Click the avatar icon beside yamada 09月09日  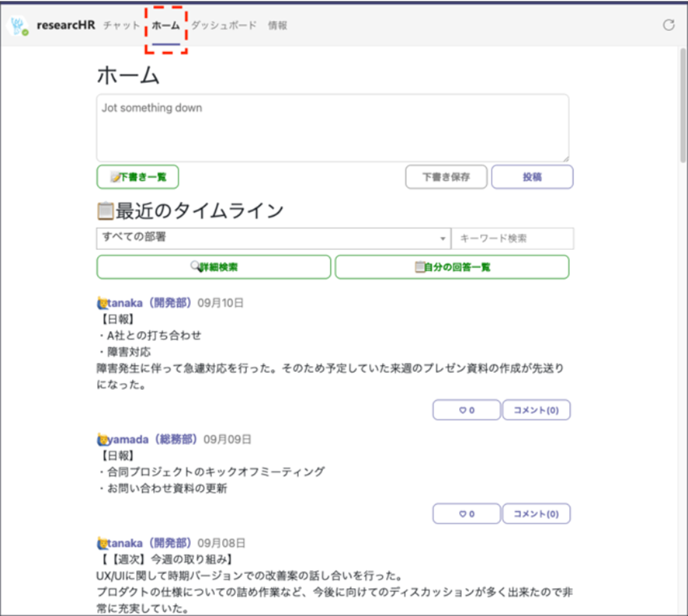103,440
